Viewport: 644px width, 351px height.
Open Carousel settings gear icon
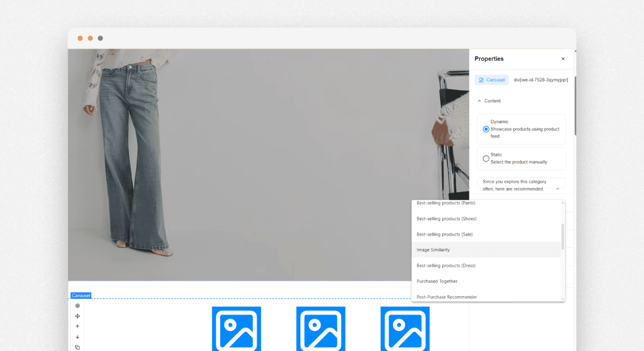[x=77, y=306]
